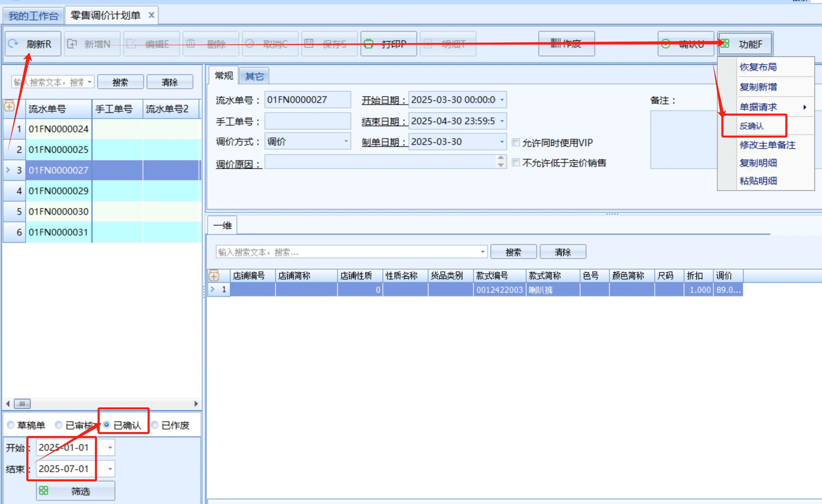Click the Void (作废) barcode icon button
Image resolution: width=822 pixels, height=504 pixels.
tap(555, 43)
